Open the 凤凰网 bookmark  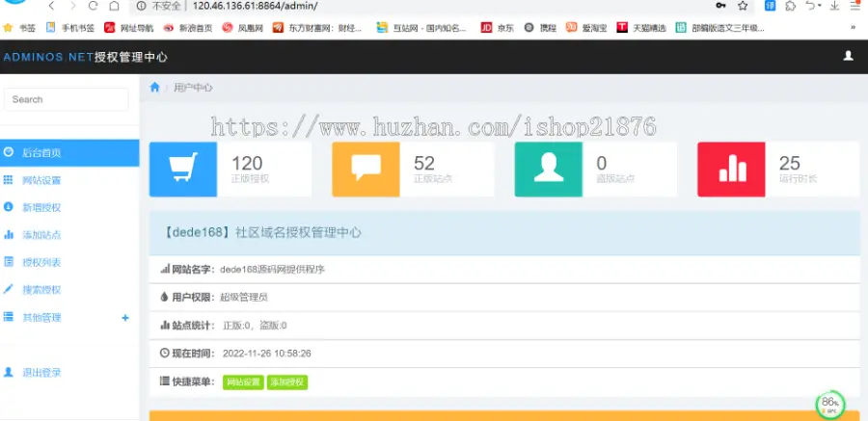pos(243,28)
